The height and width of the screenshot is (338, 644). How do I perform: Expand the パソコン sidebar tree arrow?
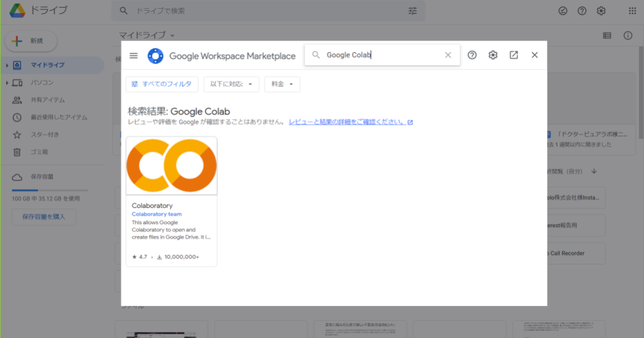tap(6, 82)
